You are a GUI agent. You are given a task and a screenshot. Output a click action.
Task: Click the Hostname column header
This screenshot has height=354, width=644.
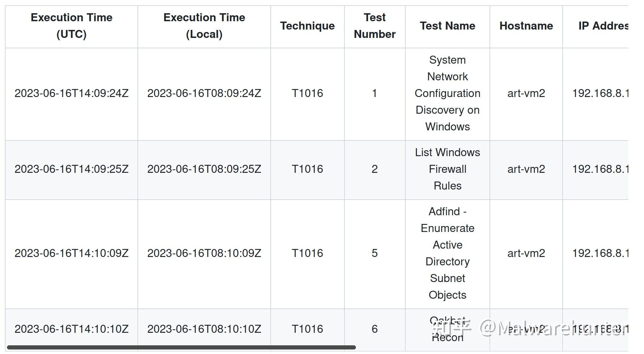click(526, 26)
